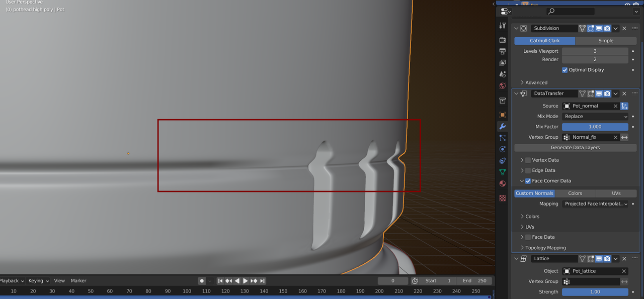
Task: Open the Physics Properties tab
Action: coord(502,149)
